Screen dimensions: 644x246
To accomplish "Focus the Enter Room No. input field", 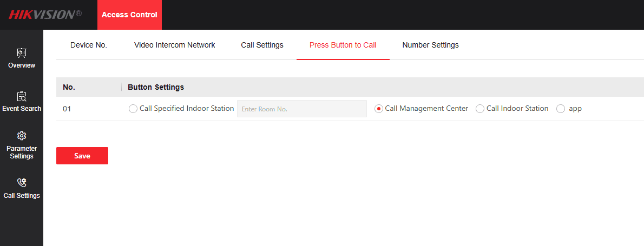I will (x=301, y=109).
